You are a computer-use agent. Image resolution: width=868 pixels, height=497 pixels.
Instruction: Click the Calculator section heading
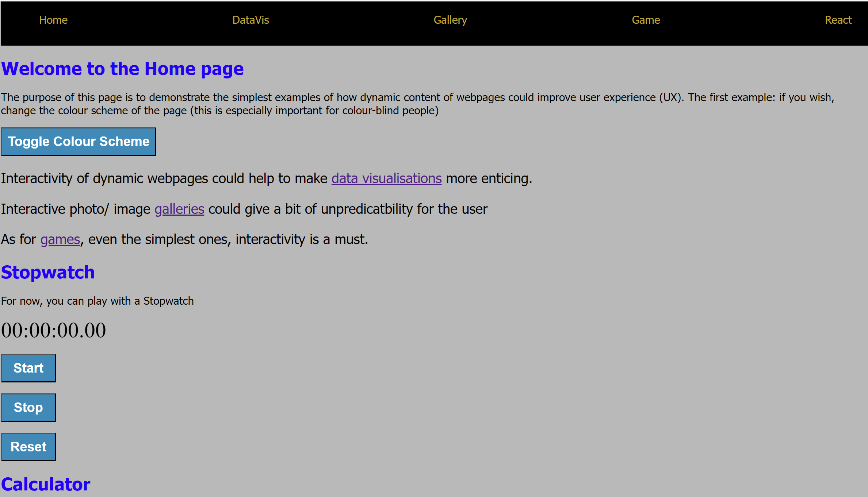click(x=46, y=484)
